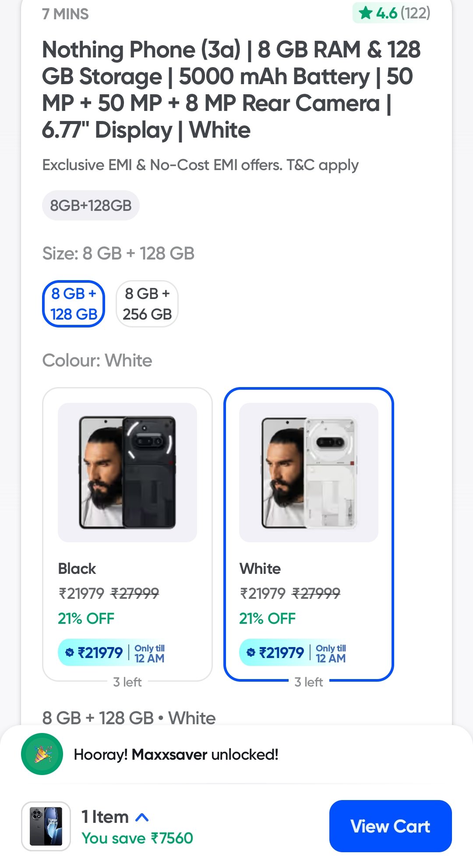Expand the 1 Item cart chevron

[142, 818]
